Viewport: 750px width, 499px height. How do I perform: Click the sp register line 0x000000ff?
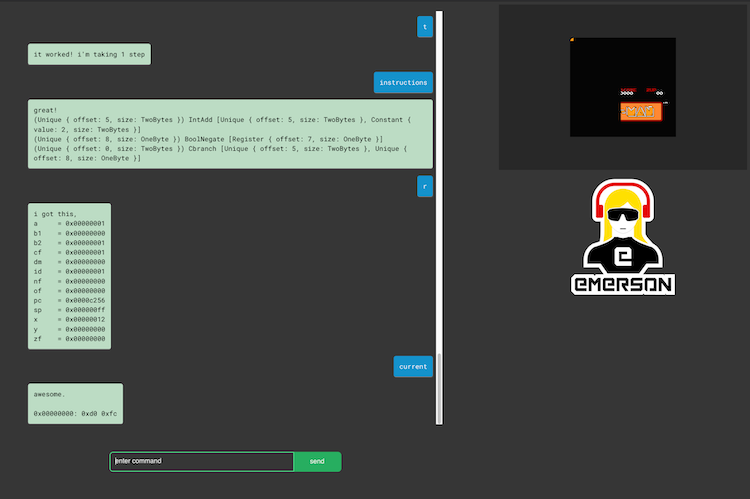69,308
